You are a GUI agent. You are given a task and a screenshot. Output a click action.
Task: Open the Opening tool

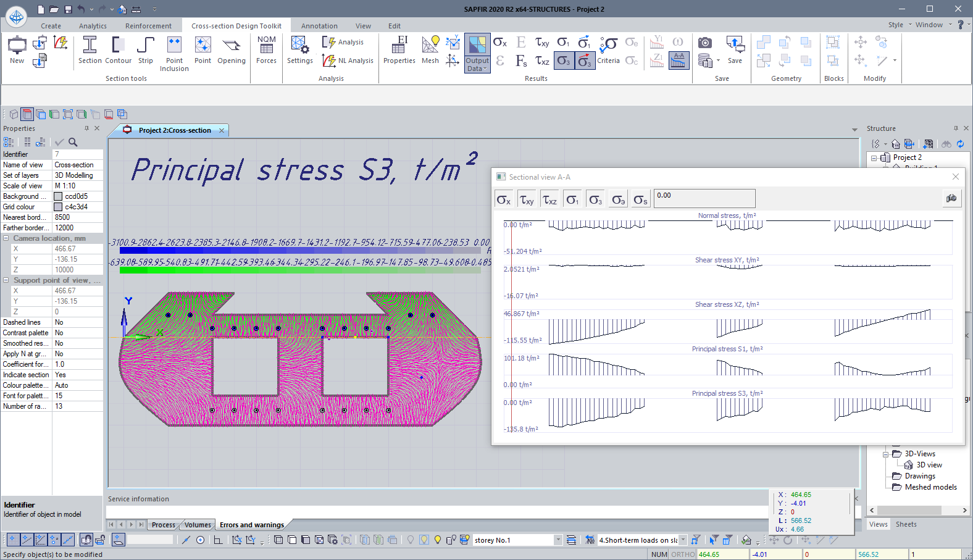[x=232, y=50]
